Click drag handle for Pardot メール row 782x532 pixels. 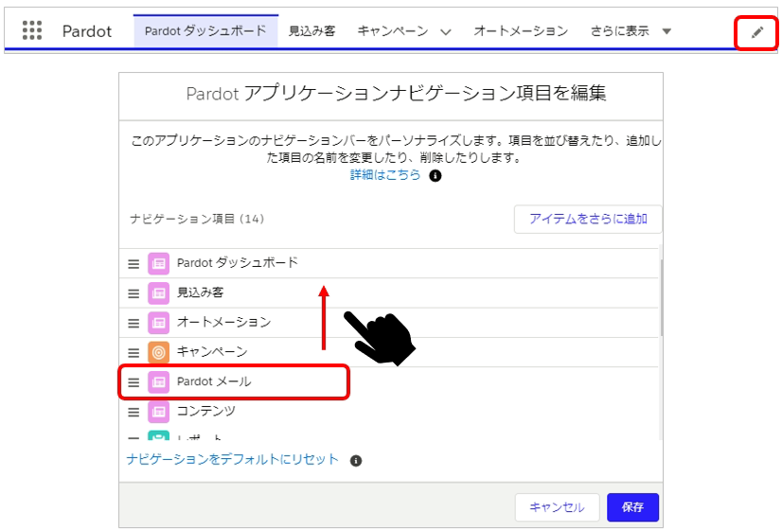click(x=133, y=382)
